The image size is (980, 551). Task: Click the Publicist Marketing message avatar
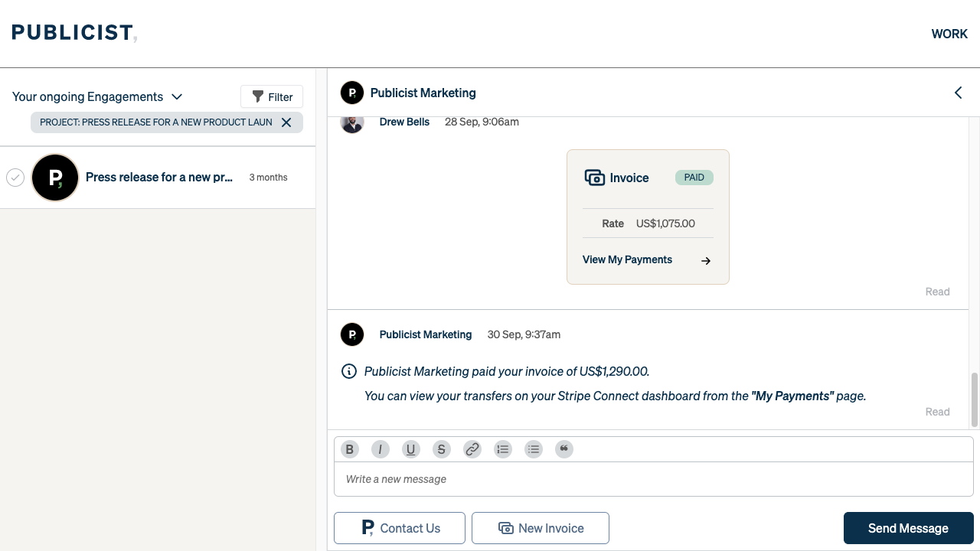[x=352, y=334]
